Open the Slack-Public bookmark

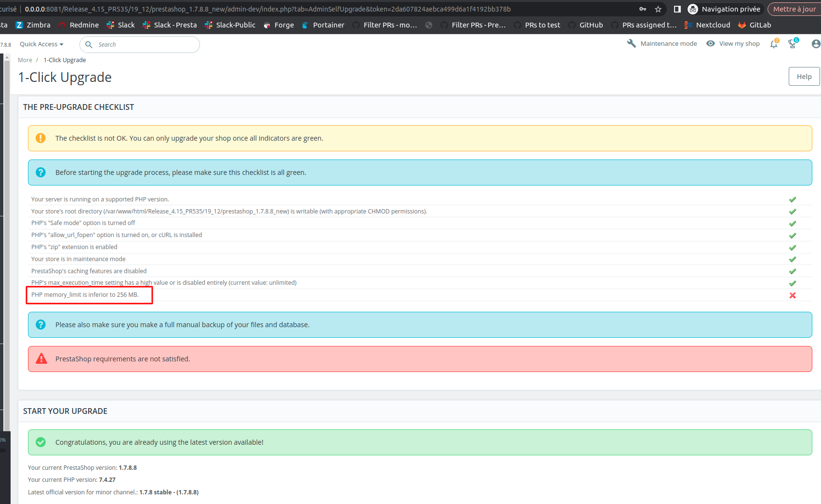click(230, 25)
